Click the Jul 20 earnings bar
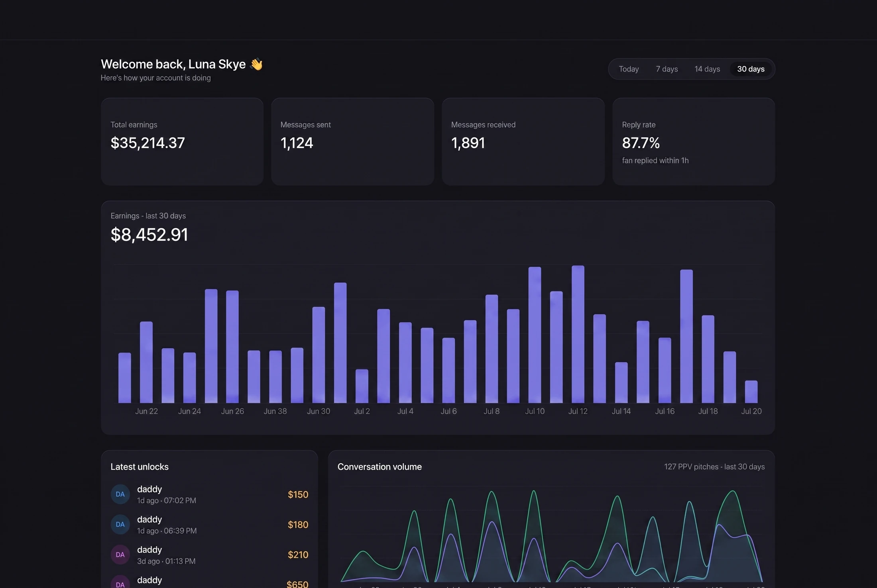The image size is (877, 588). (751, 392)
